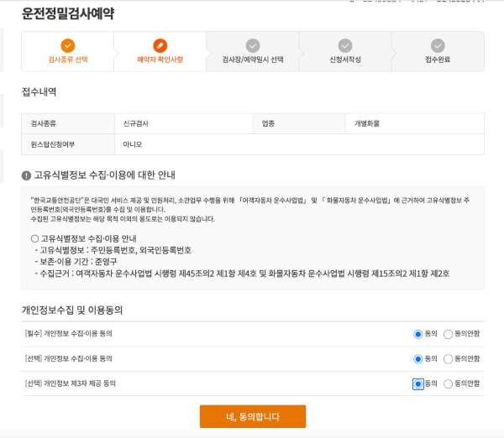Viewport: 504px width, 438px height.
Task: Click the orange checkmark icon for 검사종류 선택
Action: pyautogui.click(x=68, y=45)
